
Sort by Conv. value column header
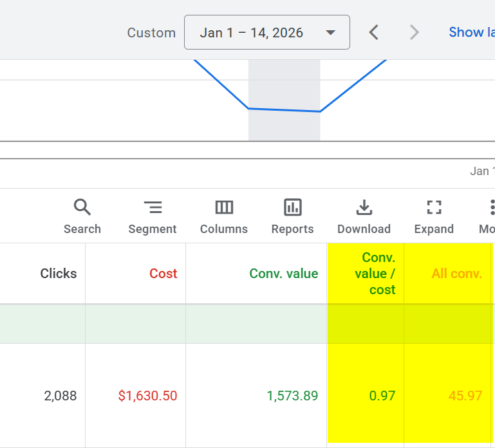point(284,274)
